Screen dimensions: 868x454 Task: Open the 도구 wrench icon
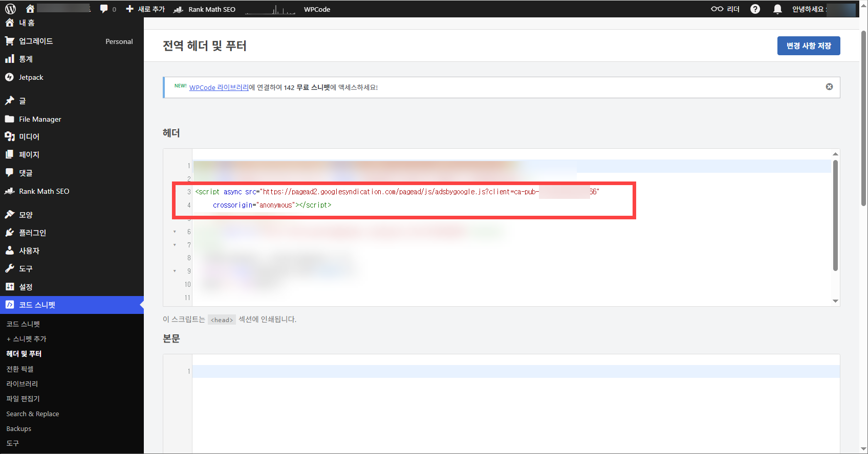(9, 268)
